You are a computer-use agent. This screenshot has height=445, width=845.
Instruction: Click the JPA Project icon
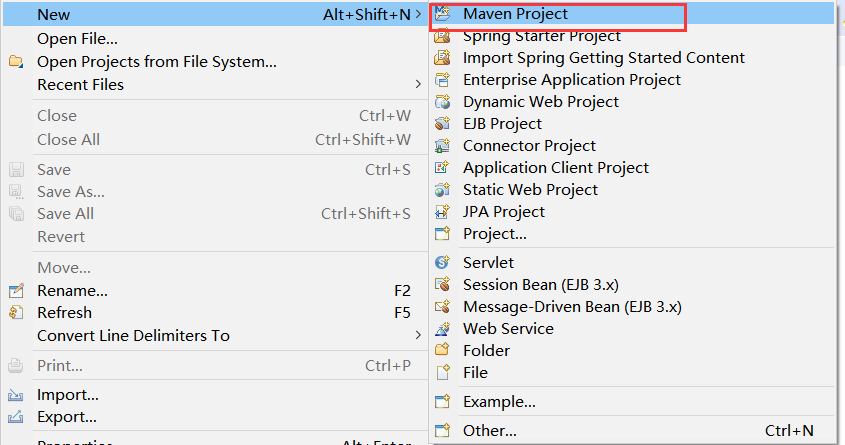pos(442,212)
